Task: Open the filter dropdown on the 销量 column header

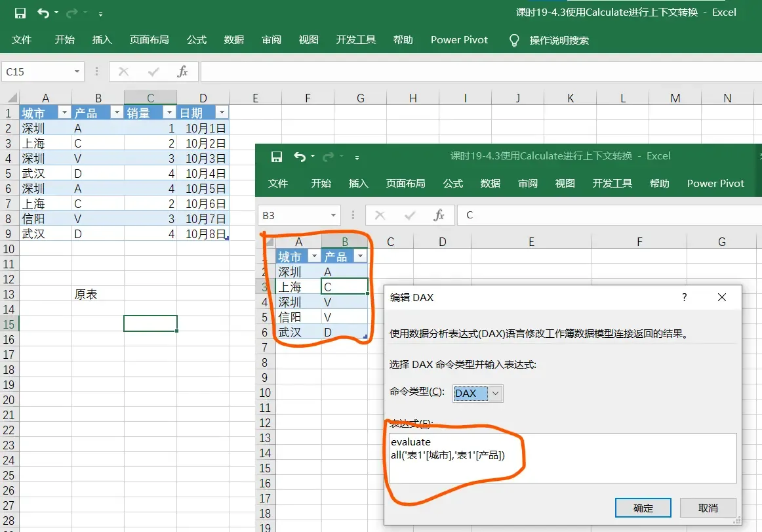Action: (169, 112)
